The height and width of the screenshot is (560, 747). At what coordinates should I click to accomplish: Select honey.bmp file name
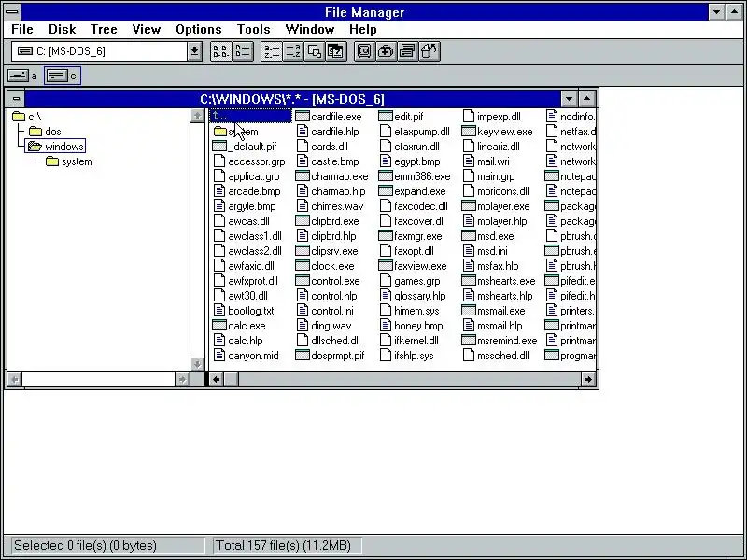tap(418, 326)
